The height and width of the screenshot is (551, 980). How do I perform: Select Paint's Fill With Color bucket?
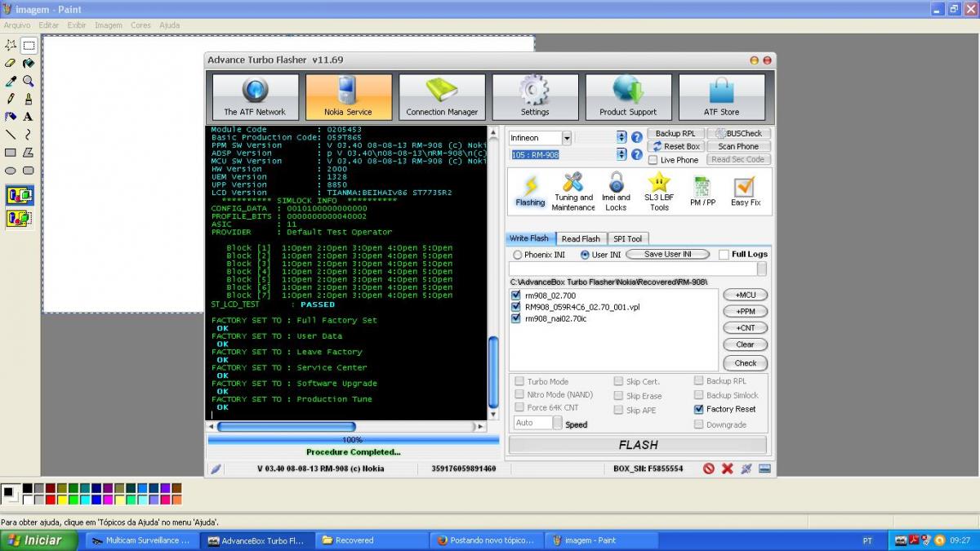coord(29,64)
